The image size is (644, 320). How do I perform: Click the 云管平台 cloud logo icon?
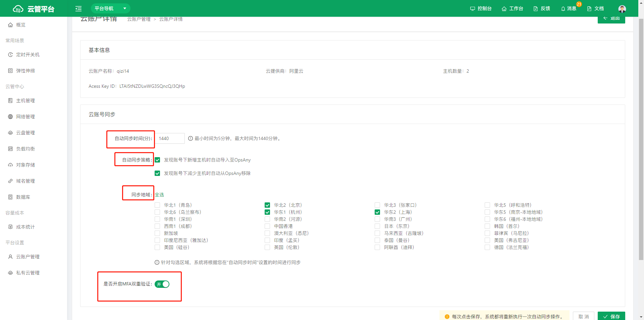coord(18,9)
